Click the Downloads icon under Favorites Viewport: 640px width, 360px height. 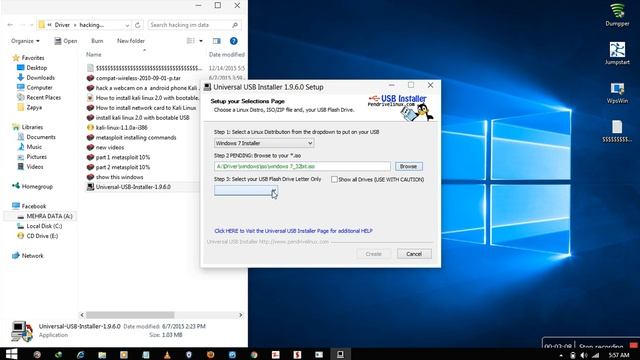(20, 77)
